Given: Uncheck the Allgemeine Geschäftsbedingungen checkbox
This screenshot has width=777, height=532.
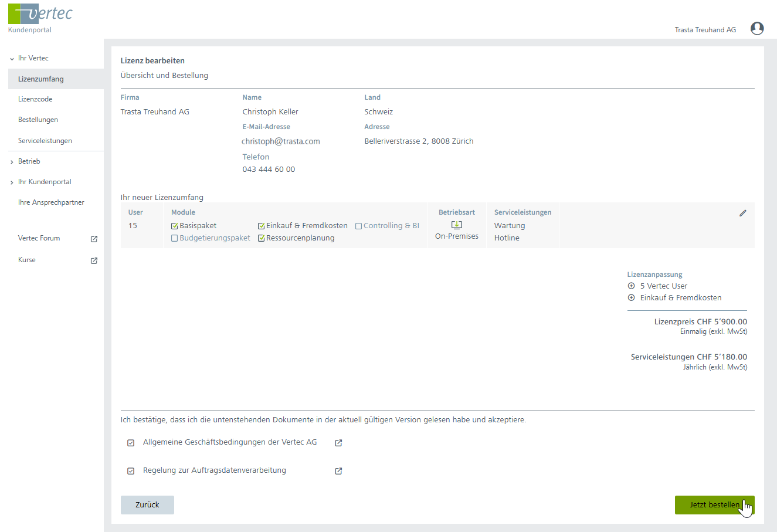Looking at the screenshot, I should click(x=131, y=443).
